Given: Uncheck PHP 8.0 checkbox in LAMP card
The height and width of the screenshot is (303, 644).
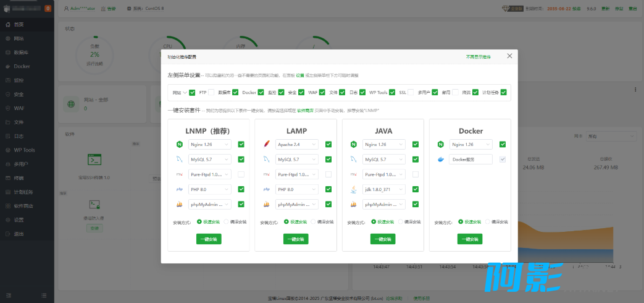Looking at the screenshot, I should click(x=328, y=189).
